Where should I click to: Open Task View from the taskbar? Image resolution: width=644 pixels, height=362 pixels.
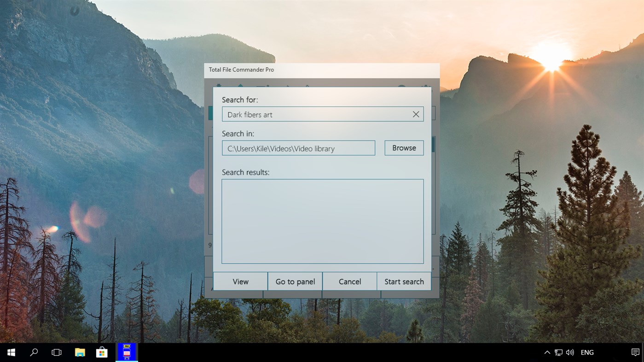pos(56,352)
